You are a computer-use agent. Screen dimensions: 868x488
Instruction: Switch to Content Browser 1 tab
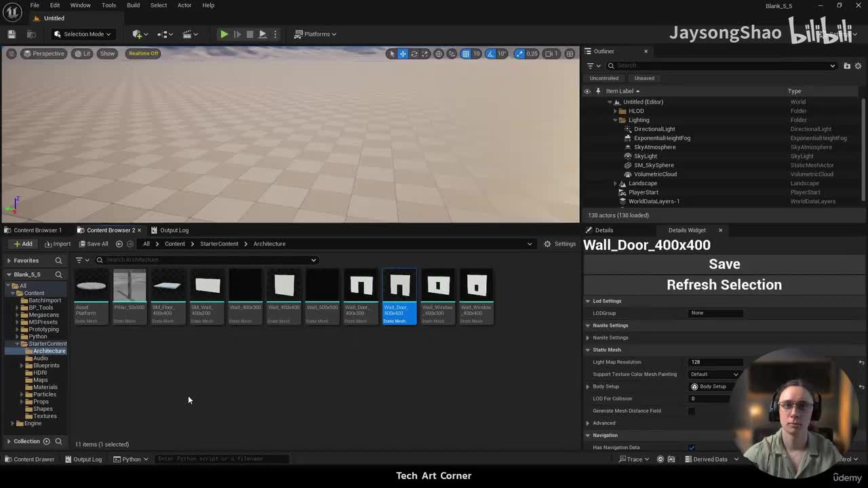pyautogui.click(x=33, y=230)
